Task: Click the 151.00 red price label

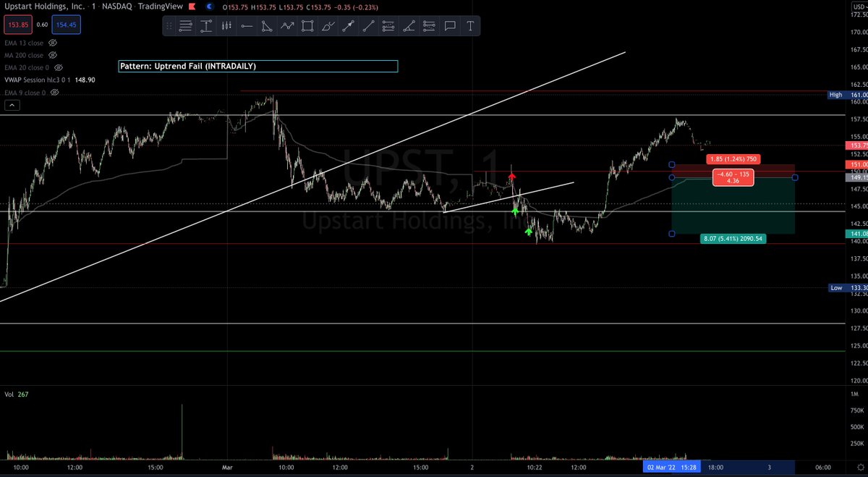Action: pos(856,164)
